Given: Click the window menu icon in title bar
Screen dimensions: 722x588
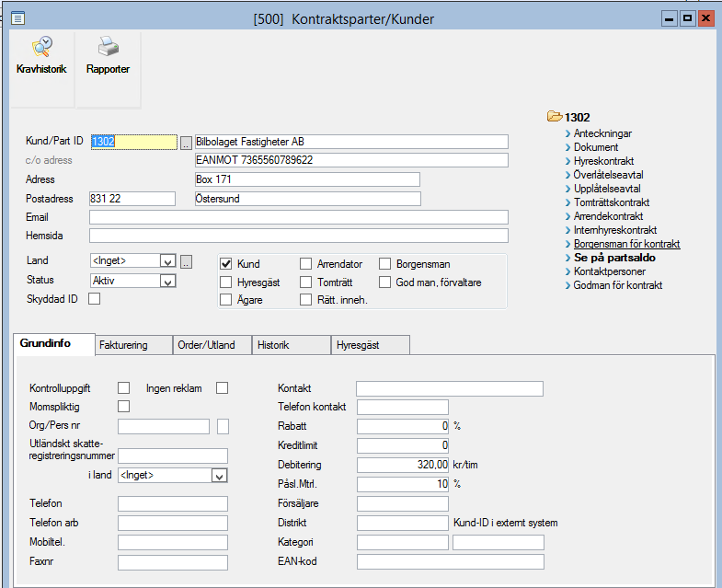Looking at the screenshot, I should [18, 18].
